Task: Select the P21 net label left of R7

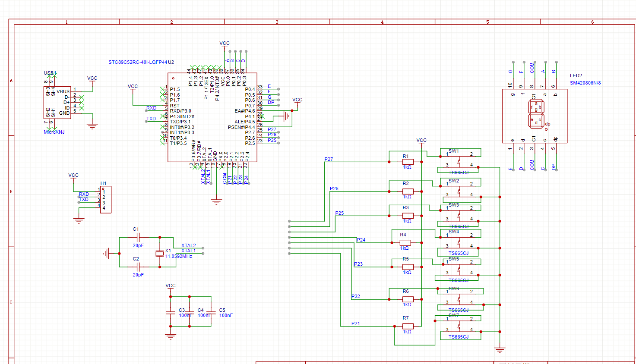Action: click(356, 323)
